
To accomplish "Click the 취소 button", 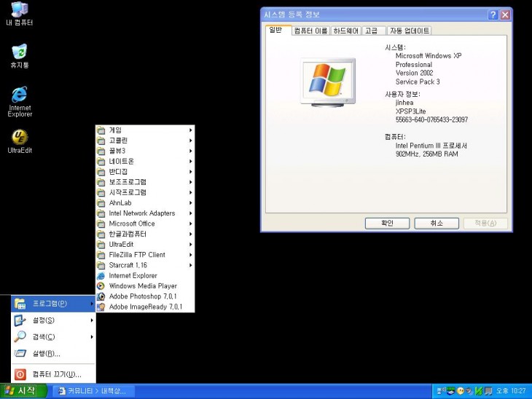I will [x=437, y=224].
